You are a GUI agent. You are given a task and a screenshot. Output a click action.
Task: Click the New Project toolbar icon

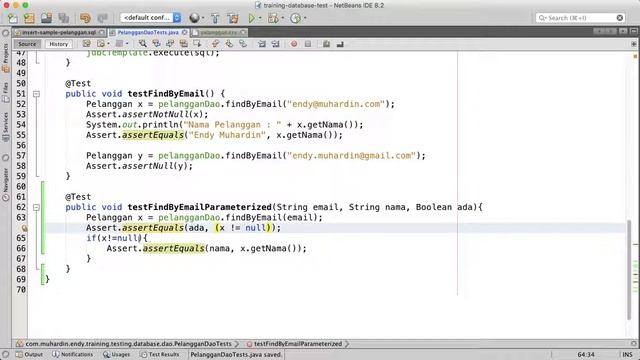point(29,18)
